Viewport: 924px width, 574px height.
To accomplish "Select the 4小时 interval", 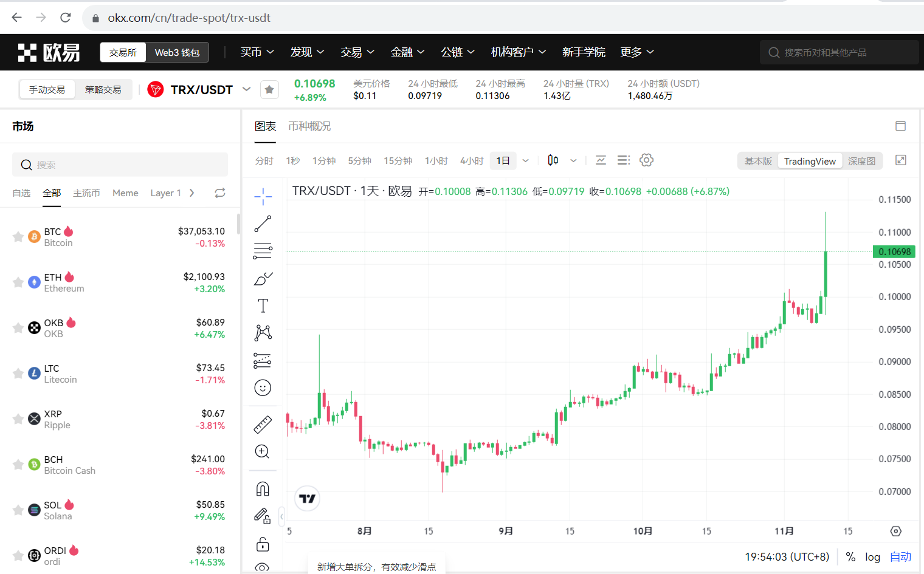I will pyautogui.click(x=472, y=160).
